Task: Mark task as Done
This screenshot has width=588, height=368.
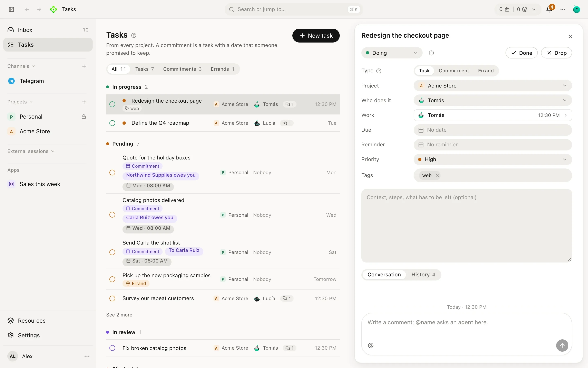Action: [x=521, y=53]
